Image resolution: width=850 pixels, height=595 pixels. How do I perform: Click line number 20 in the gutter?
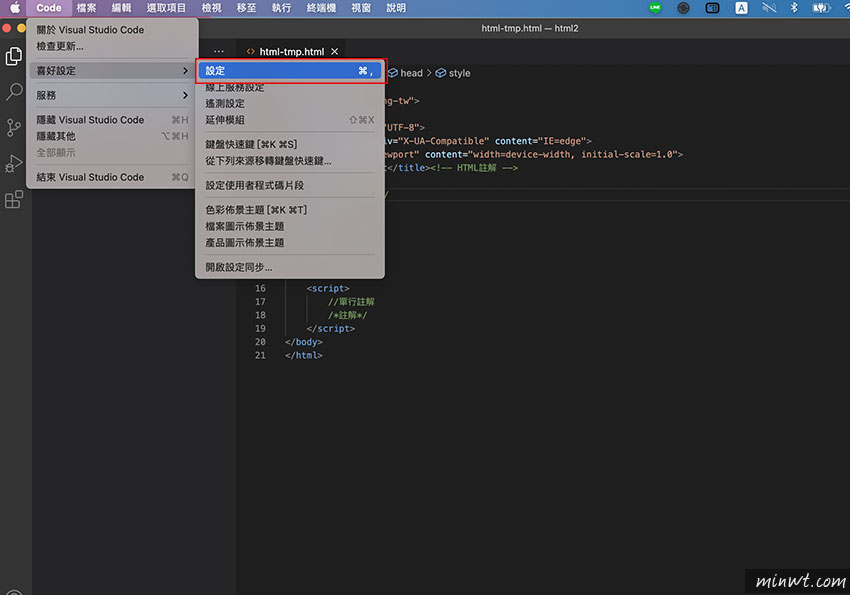(x=260, y=342)
